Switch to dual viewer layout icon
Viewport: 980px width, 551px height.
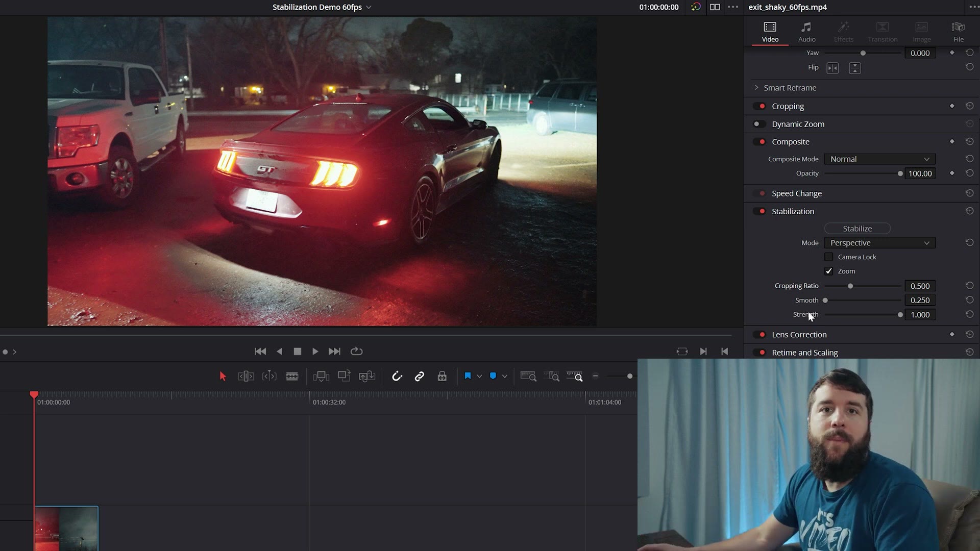715,7
